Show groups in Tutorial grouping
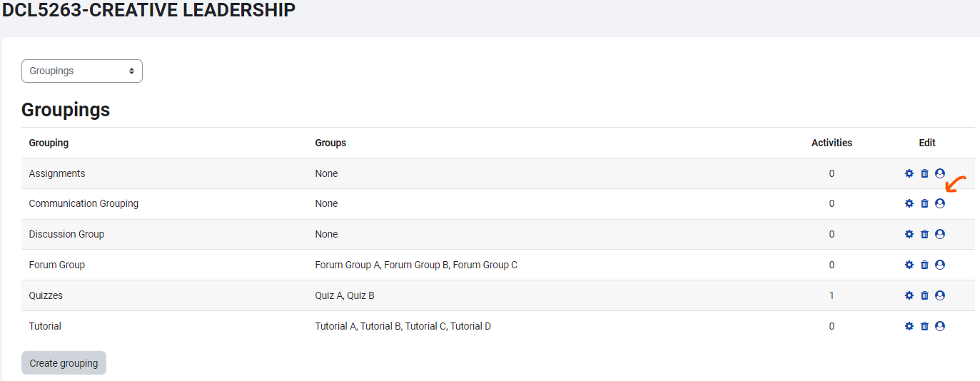Image resolution: width=980 pixels, height=381 pixels. click(940, 326)
